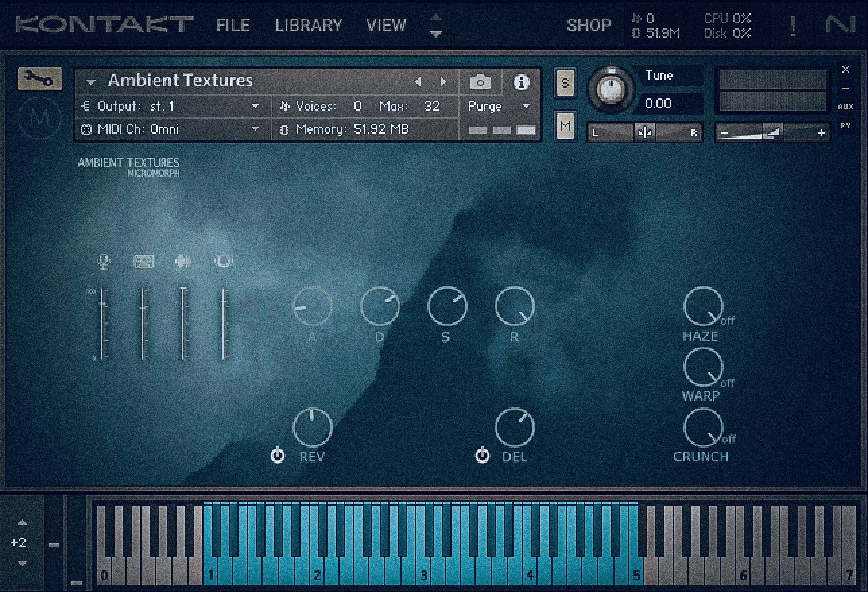Click the Output routing icon
This screenshot has width=868, height=592.
pyautogui.click(x=86, y=106)
